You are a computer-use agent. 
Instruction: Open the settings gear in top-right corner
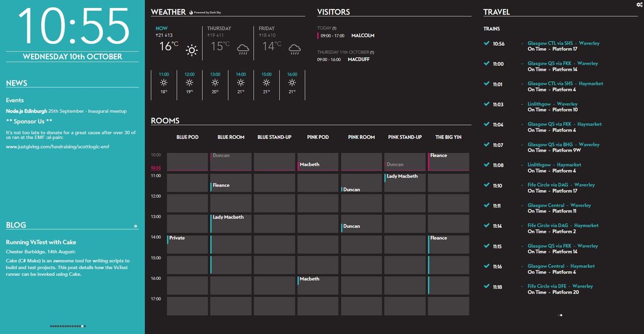(639, 5)
